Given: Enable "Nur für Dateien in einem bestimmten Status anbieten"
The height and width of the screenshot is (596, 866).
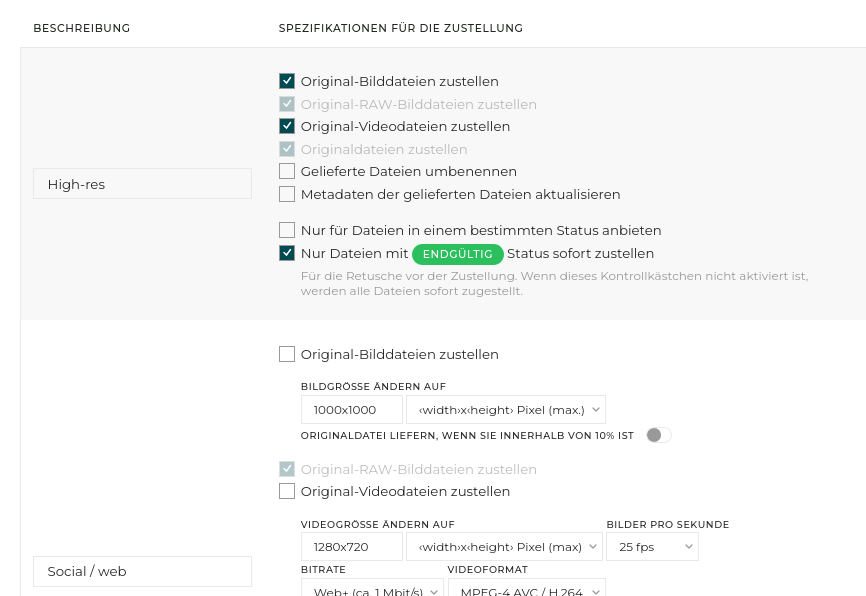Looking at the screenshot, I should pos(287,230).
